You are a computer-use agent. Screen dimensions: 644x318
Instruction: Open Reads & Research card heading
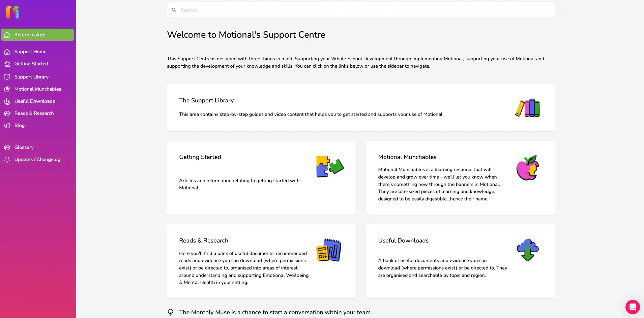coord(204,241)
